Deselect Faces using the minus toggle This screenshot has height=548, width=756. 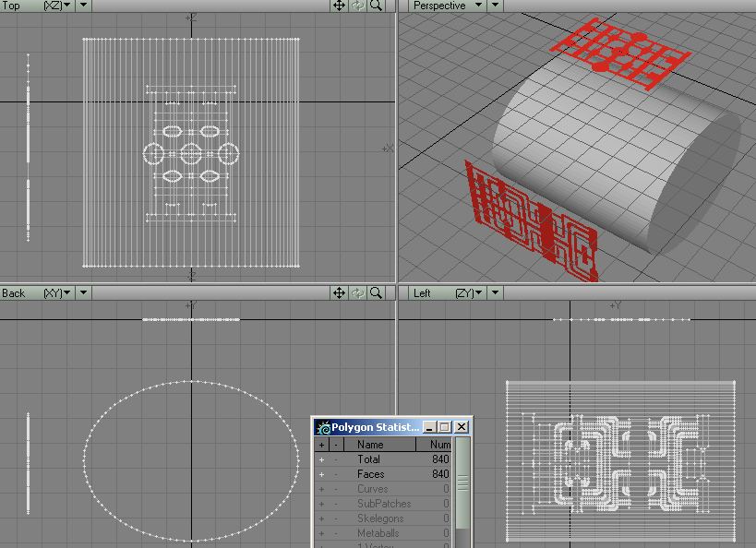(x=336, y=474)
